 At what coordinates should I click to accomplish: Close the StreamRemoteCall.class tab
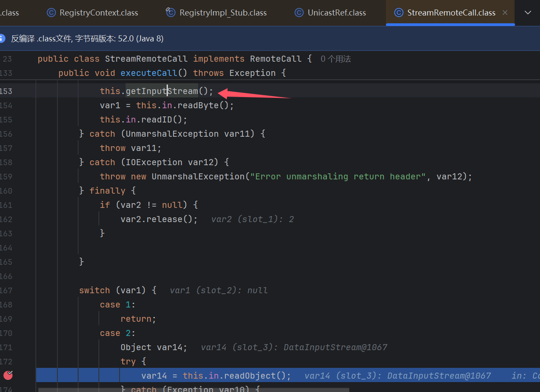click(x=505, y=13)
